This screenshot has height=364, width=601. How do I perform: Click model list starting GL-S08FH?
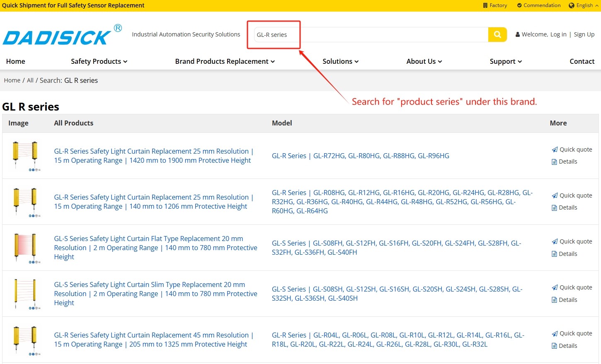(397, 248)
